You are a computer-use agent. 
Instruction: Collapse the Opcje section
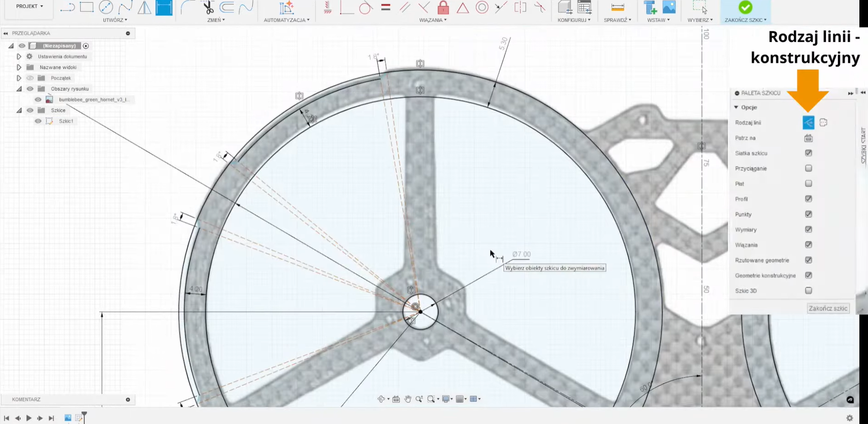736,108
